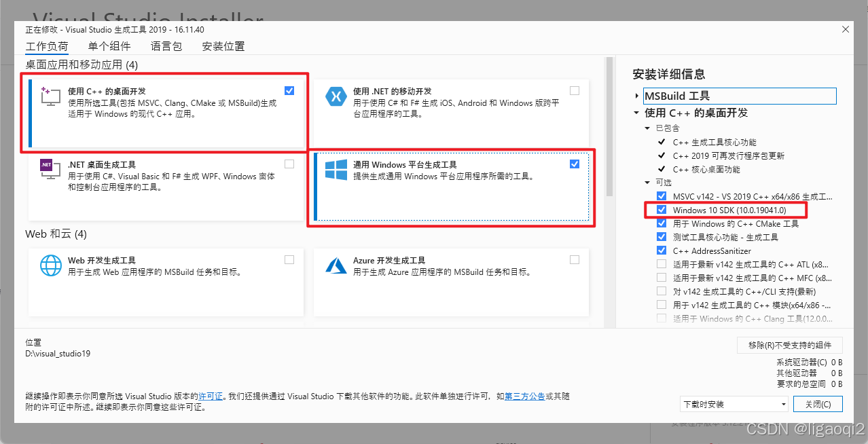
Task: Click the Windows logo of 通用 Windows 平台生成工具
Action: pyautogui.click(x=336, y=170)
